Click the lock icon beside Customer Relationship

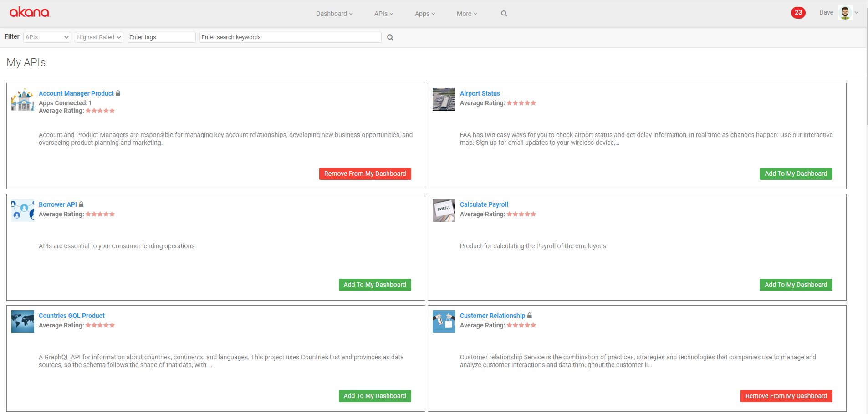tap(530, 315)
